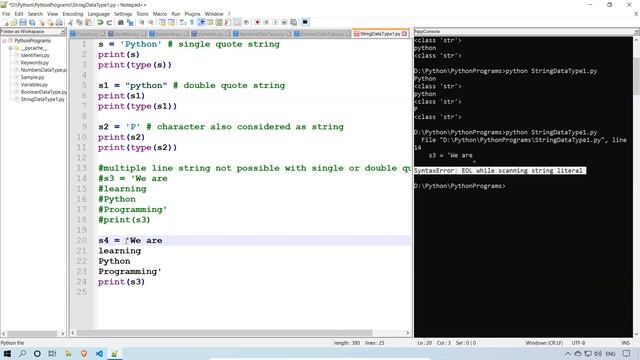This screenshot has width=640, height=360.
Task: Select NumbersDataType.py in the workspace tree
Action: click(43, 70)
